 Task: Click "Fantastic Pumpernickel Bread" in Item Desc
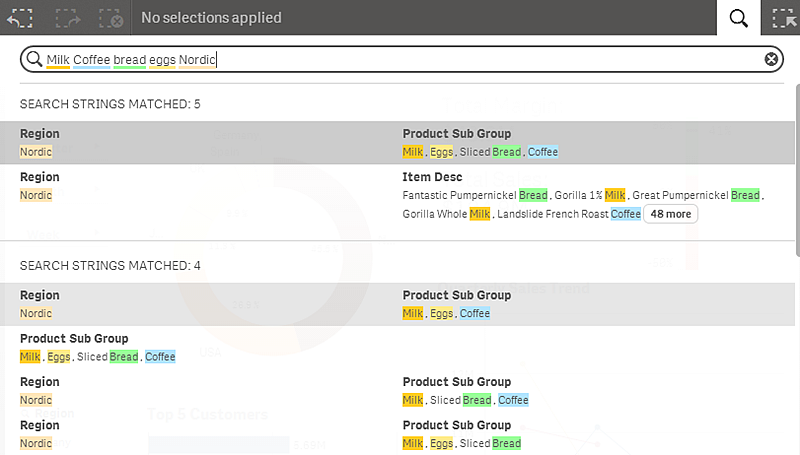(474, 195)
